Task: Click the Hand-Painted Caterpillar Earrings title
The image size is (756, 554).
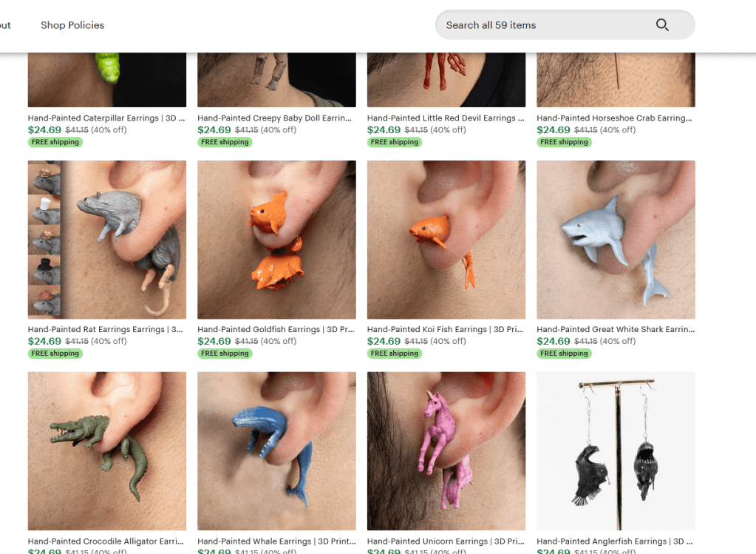Action: coord(106,118)
